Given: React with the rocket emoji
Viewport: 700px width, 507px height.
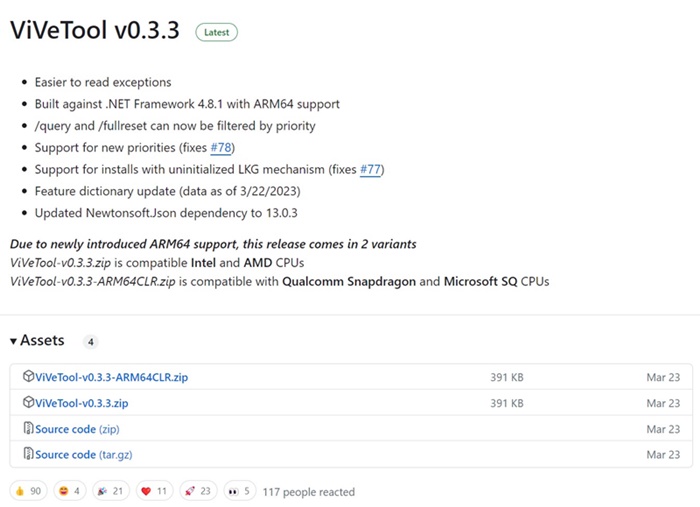Looking at the screenshot, I should pyautogui.click(x=198, y=491).
